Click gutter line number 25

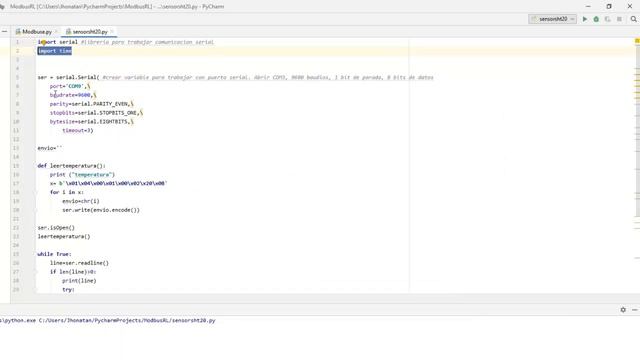click(x=16, y=254)
